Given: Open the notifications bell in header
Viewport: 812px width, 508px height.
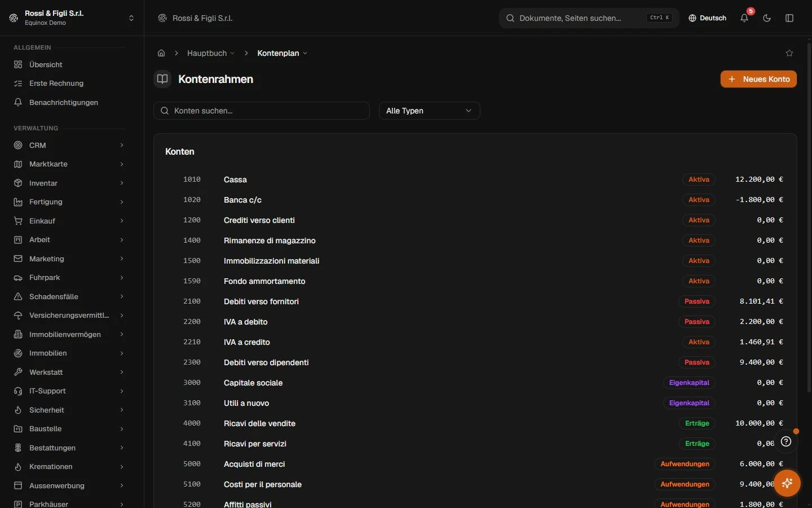Looking at the screenshot, I should pos(744,18).
